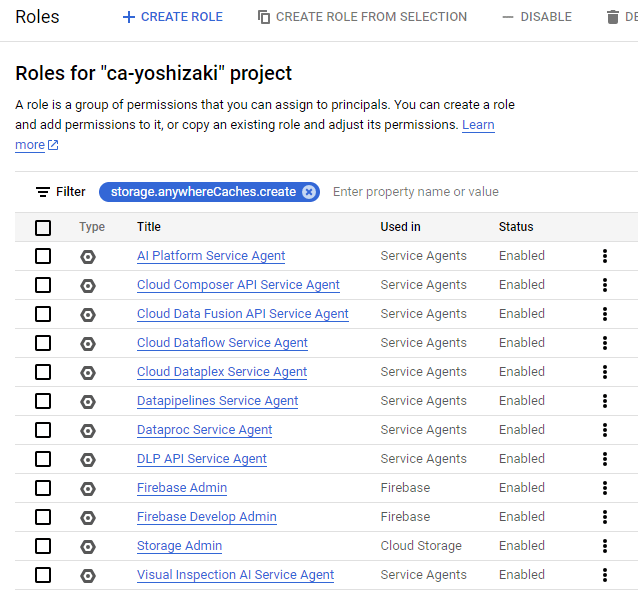Open the Firebase Develop Admin role
Screen dimensions: 638x608
(x=207, y=517)
